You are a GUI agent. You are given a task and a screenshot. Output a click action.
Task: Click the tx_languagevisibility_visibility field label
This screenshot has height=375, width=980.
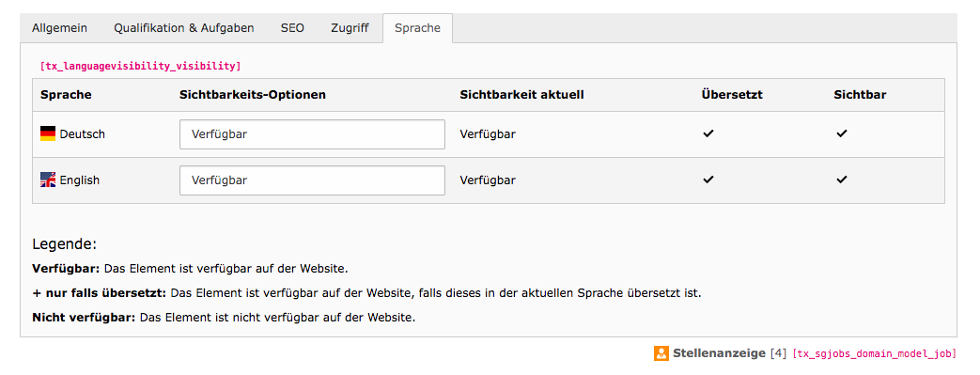point(140,66)
